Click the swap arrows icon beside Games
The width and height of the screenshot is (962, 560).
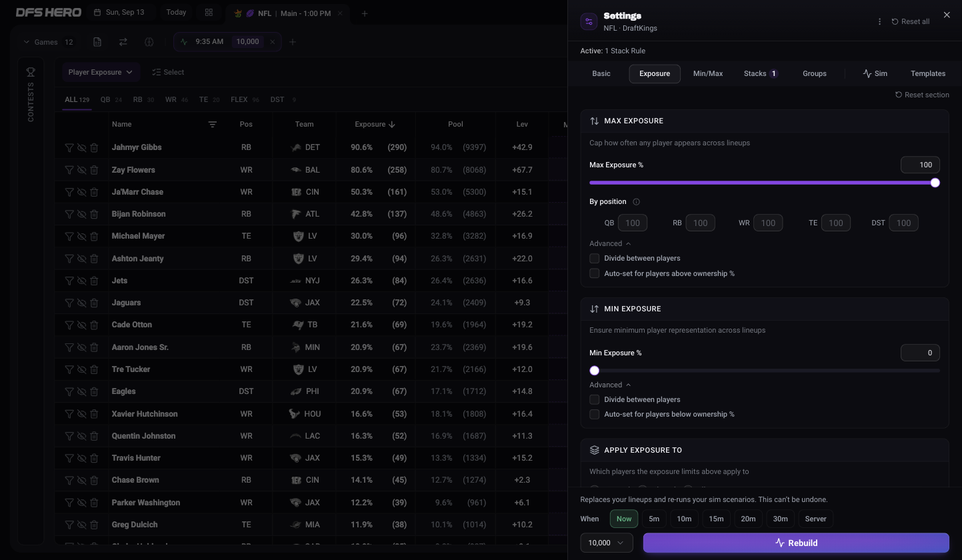click(123, 42)
